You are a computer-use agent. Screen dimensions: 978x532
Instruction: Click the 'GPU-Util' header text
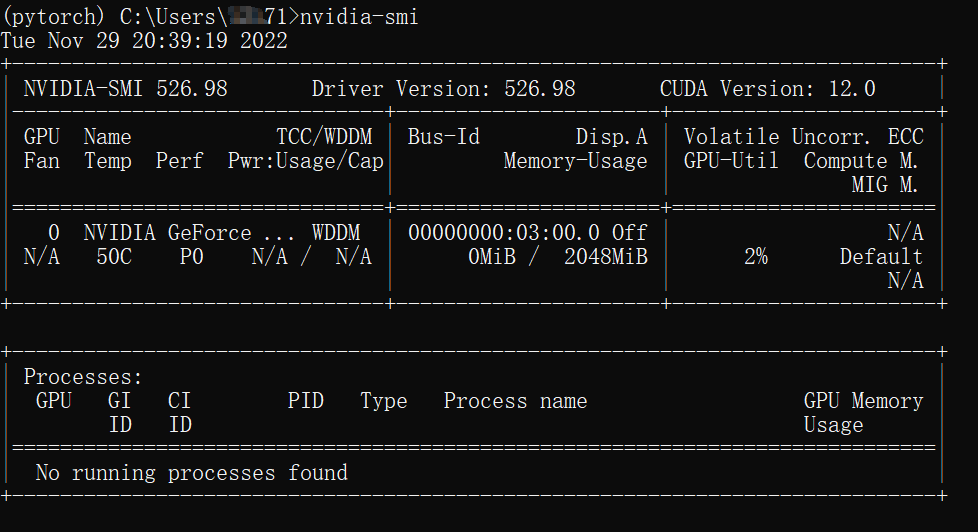pos(731,162)
